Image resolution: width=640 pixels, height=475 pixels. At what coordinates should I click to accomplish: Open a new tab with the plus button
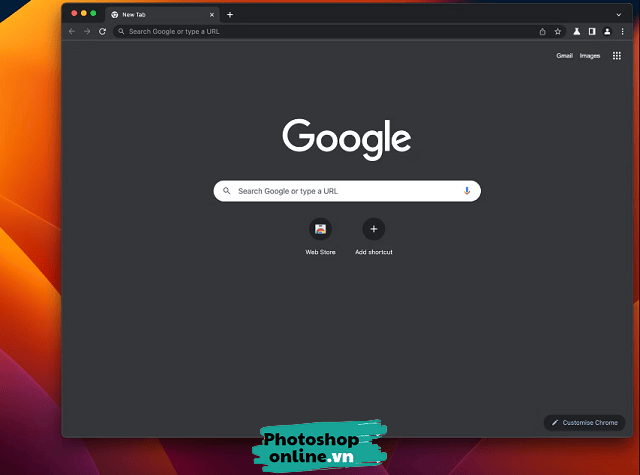click(x=230, y=15)
